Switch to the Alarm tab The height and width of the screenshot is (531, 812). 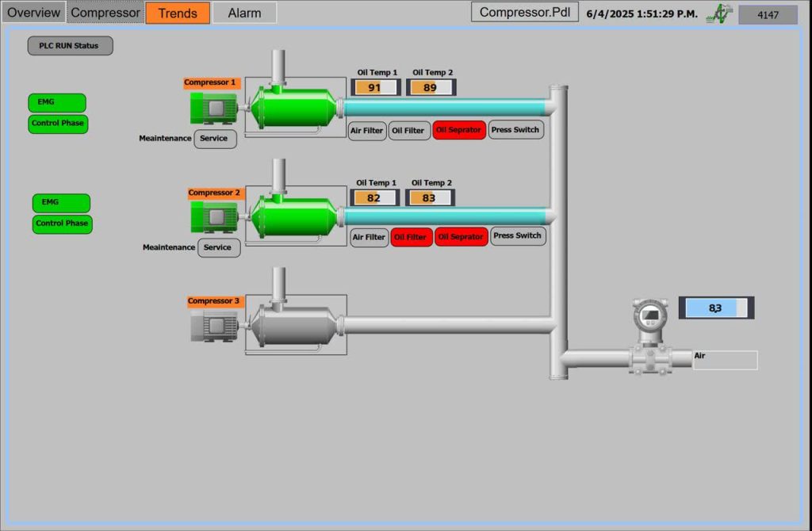(x=244, y=13)
